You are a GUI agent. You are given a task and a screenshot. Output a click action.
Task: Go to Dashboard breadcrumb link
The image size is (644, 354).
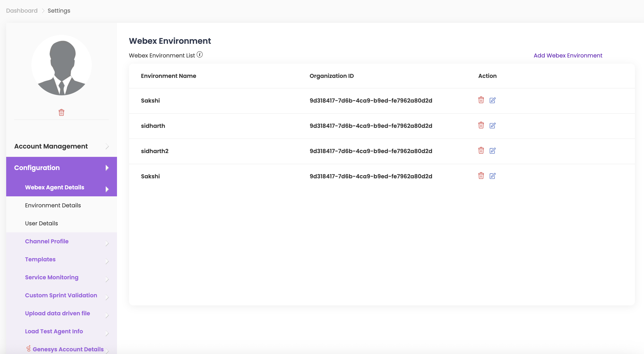[x=22, y=10]
